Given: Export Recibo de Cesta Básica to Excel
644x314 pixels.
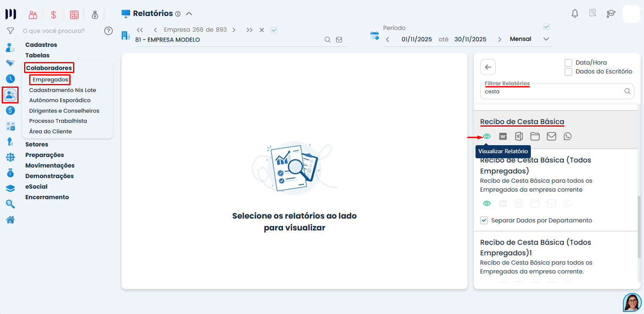Looking at the screenshot, I should pyautogui.click(x=519, y=136).
